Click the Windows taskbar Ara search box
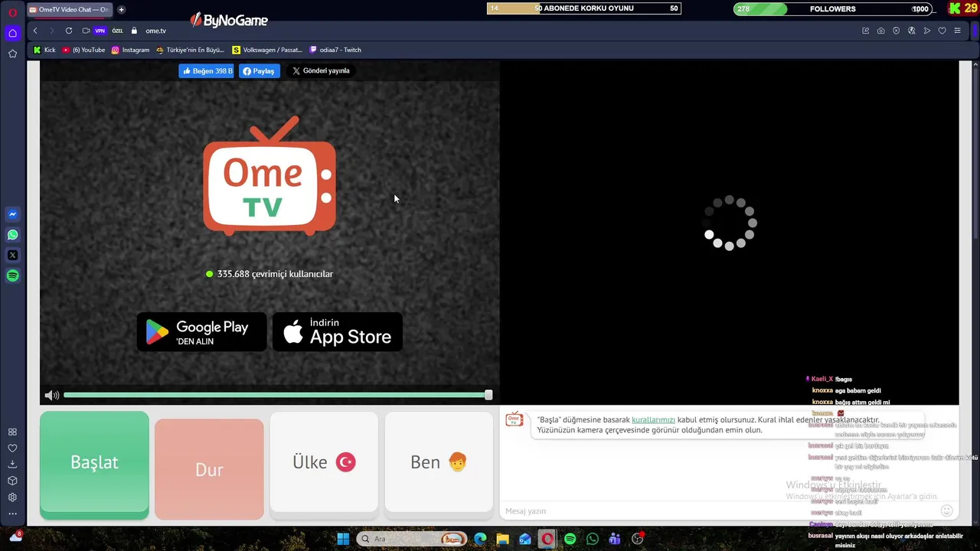 411,539
